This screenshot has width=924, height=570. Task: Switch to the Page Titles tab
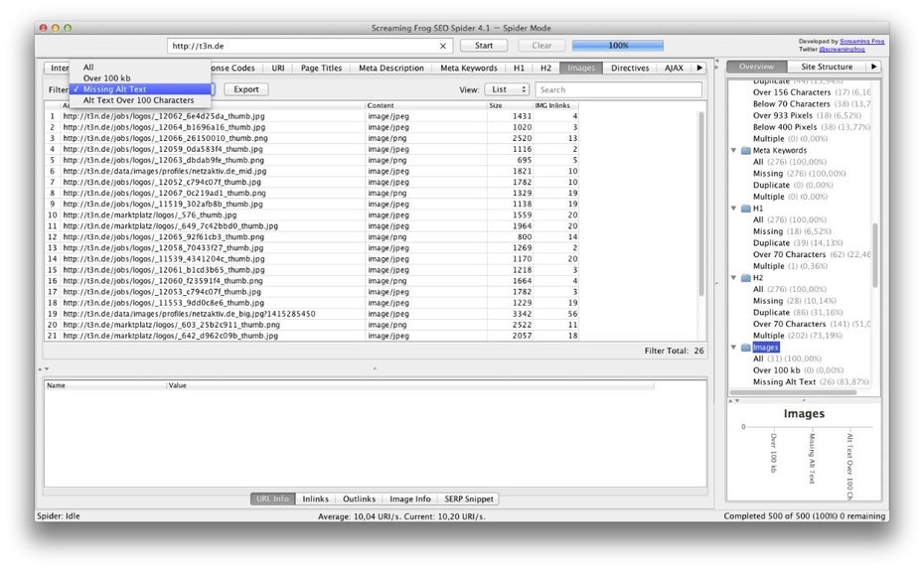321,68
